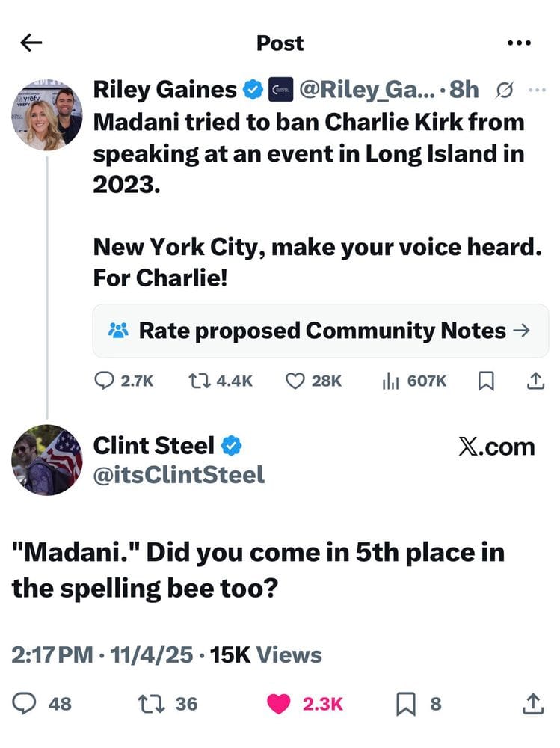Screen dimensions: 560x748
Task: Repost Clint Steel's post with 36 reposts
Action: click(x=149, y=703)
